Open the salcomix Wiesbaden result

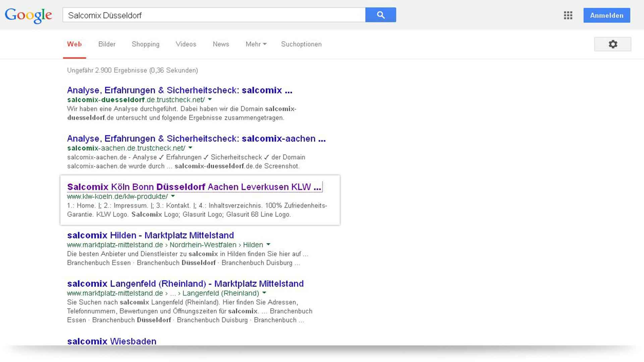click(x=112, y=341)
